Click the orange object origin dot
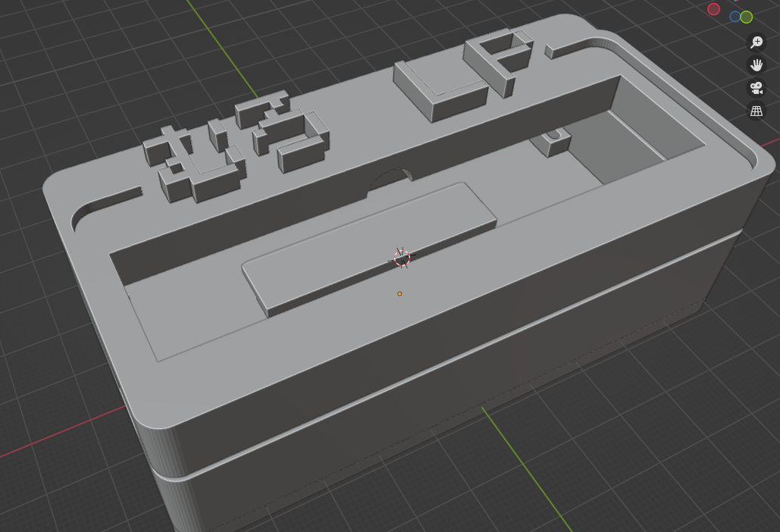780x532 pixels. [399, 294]
